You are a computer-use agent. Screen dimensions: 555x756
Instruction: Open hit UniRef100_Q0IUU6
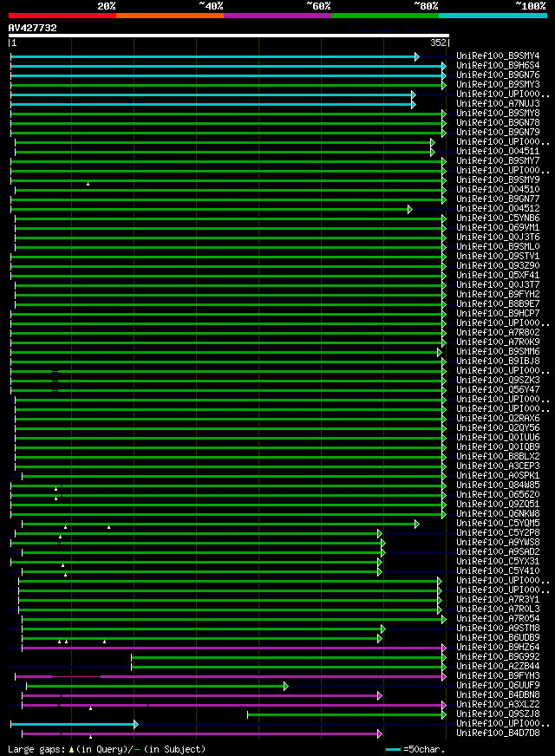(498, 437)
